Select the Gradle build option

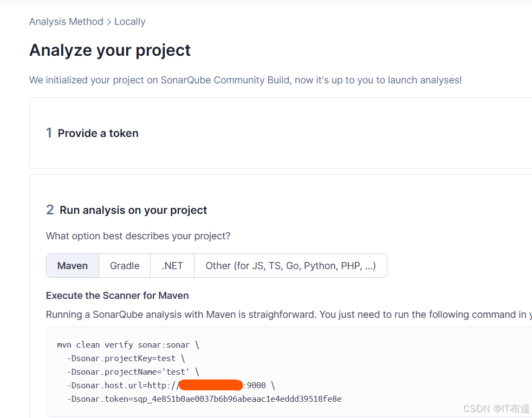125,266
